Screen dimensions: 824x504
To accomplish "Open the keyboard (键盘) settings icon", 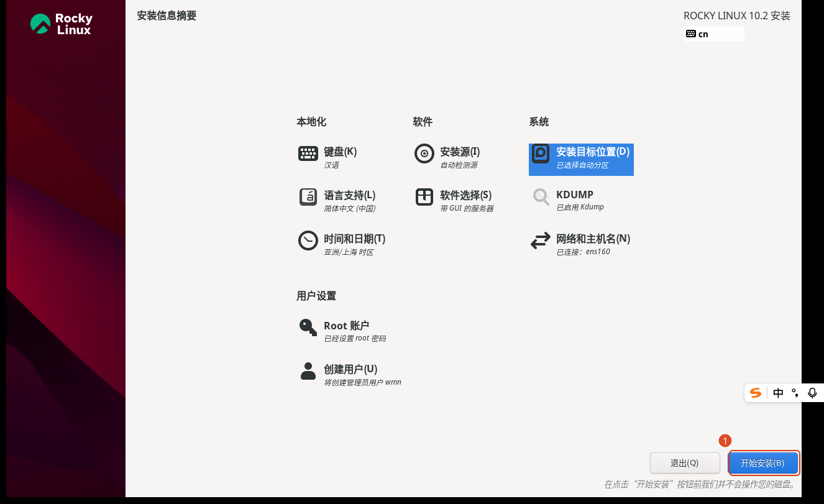I will (x=308, y=153).
